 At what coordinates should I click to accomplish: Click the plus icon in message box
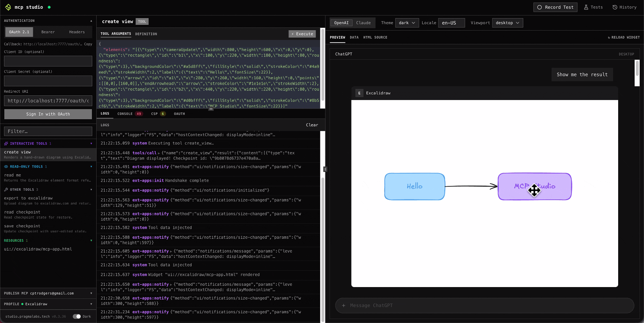(x=343, y=306)
